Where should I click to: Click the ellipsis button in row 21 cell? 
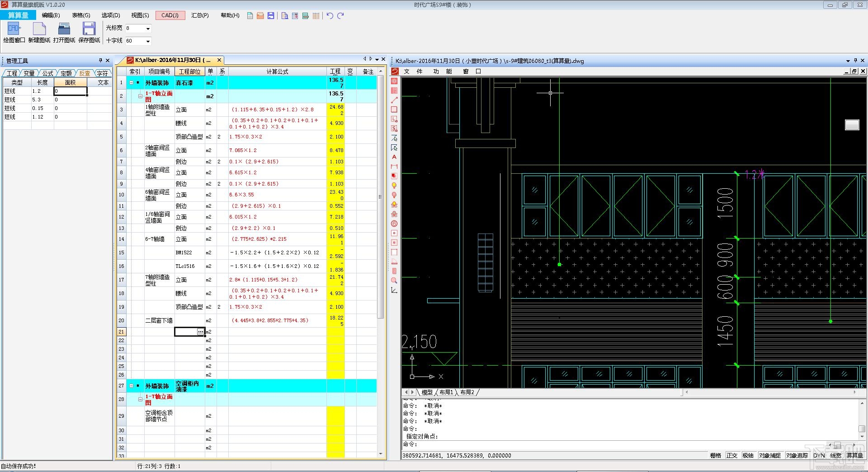click(x=200, y=332)
